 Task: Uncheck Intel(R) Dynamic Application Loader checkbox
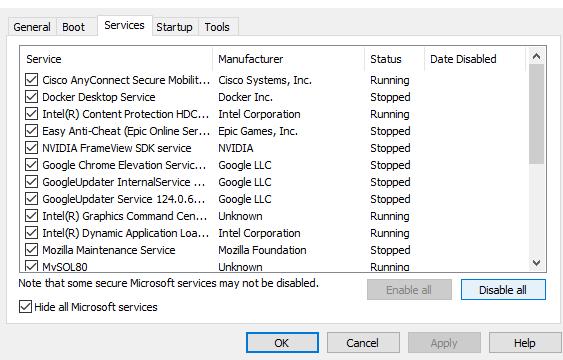[x=32, y=233]
